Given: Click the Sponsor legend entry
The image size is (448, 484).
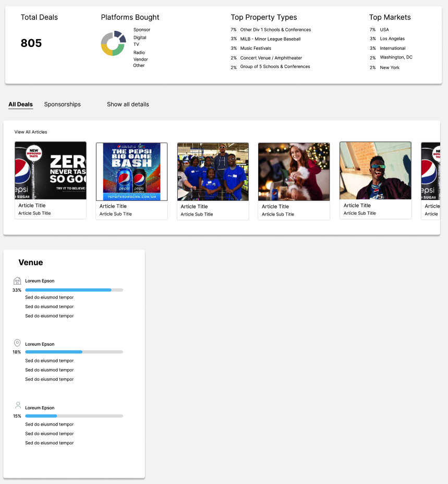Looking at the screenshot, I should (142, 30).
